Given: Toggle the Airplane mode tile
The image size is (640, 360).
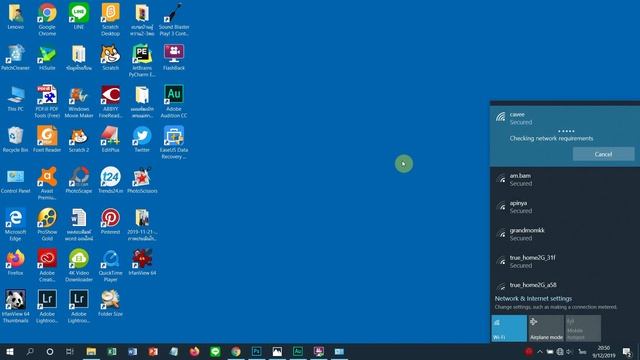Looking at the screenshot, I should pos(546,328).
